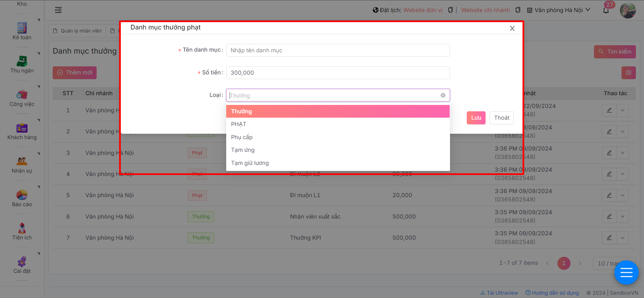Clear the Loại field selection icon
644x298 pixels.
click(443, 95)
